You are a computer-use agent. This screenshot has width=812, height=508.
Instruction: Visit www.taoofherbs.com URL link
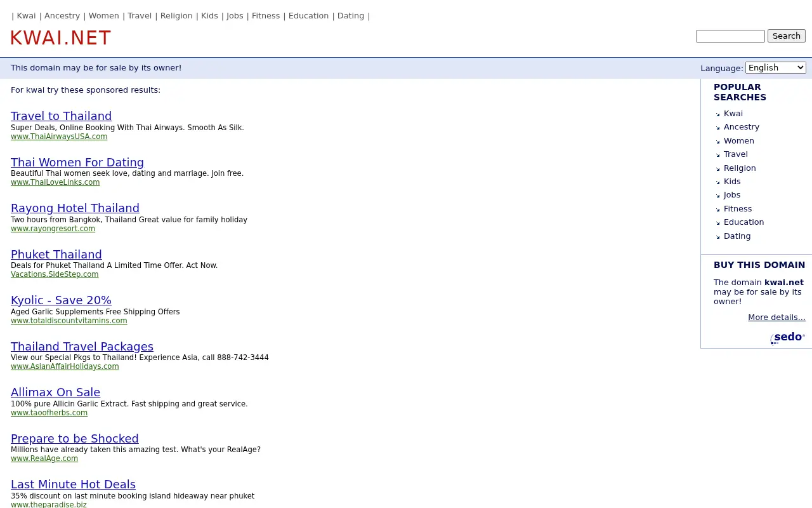point(49,413)
